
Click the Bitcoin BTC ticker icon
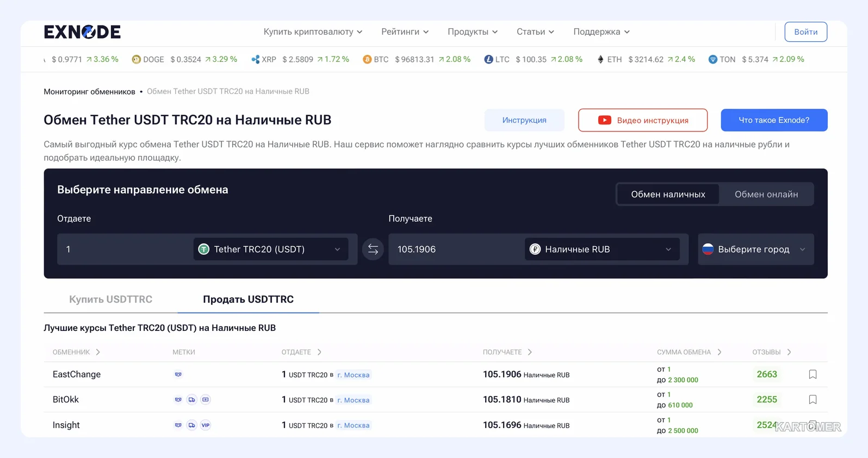click(x=367, y=59)
